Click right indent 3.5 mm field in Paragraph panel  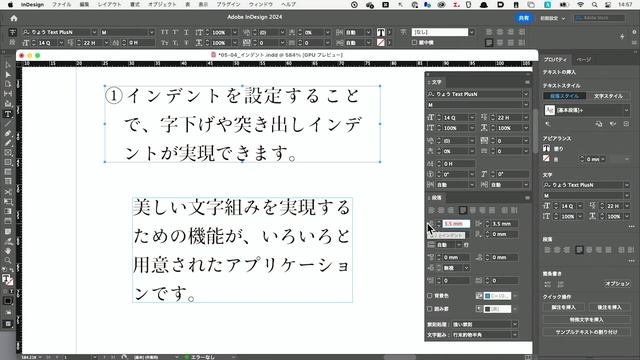[504, 224]
